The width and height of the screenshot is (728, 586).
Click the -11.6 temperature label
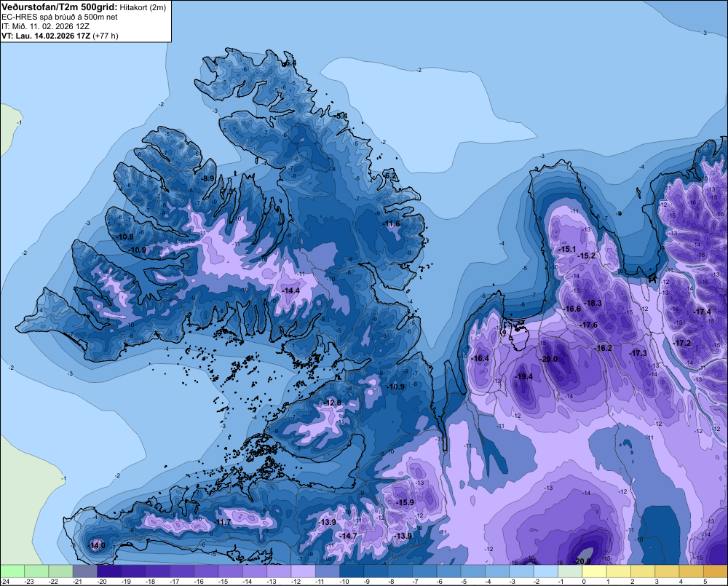click(x=392, y=223)
